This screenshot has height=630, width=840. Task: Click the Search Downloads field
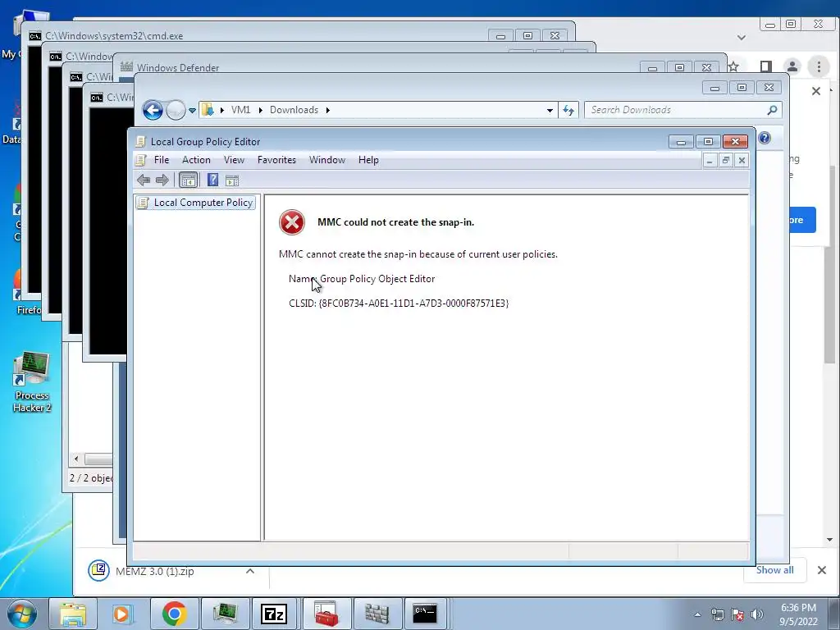(x=683, y=110)
